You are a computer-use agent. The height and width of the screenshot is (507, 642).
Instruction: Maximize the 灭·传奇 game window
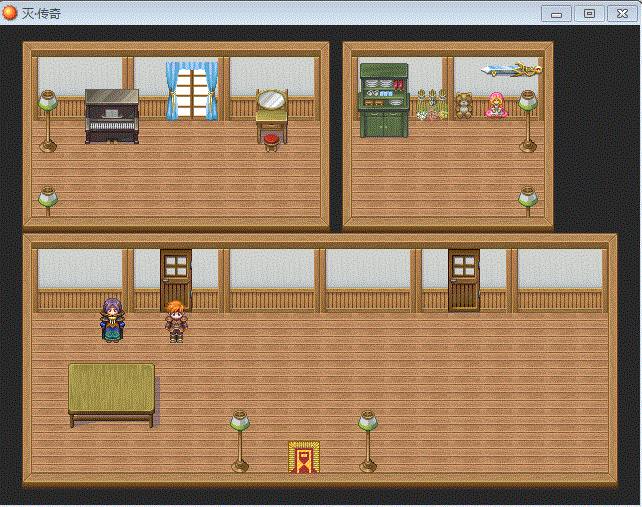[x=589, y=14]
